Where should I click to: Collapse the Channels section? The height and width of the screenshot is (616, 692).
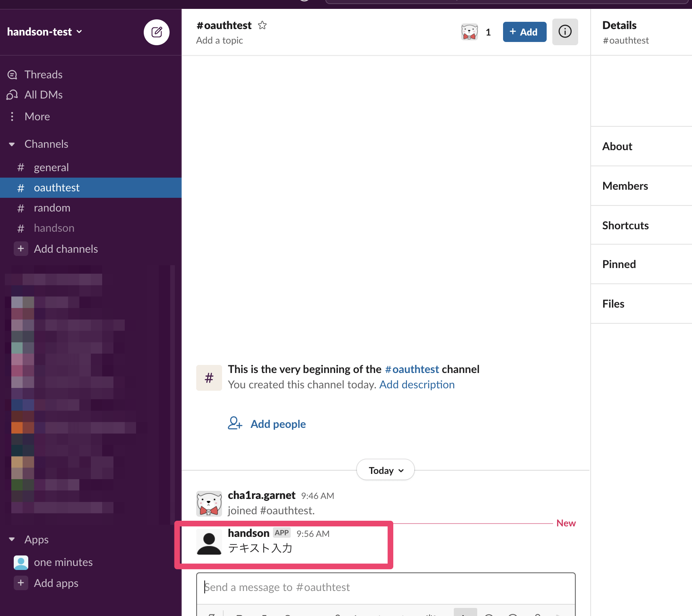[12, 144]
